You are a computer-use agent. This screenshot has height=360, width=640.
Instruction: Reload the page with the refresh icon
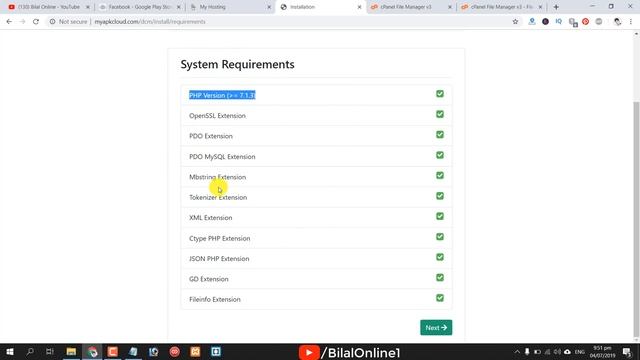click(x=36, y=22)
